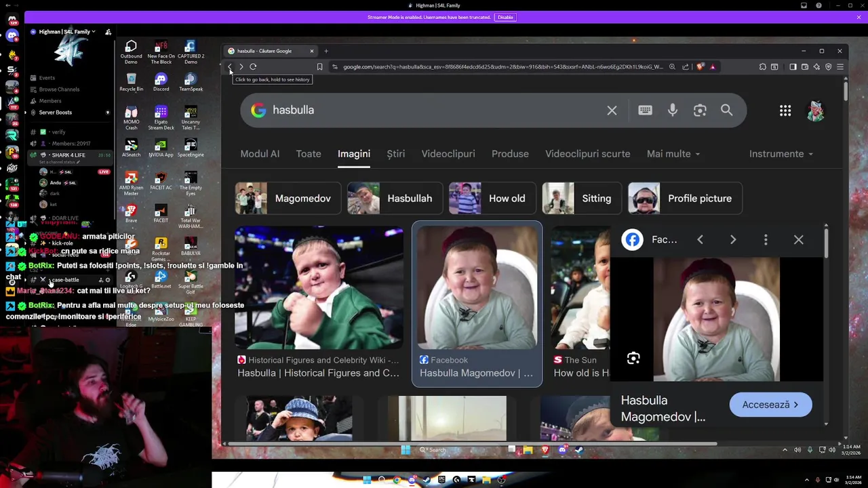868x488 pixels.
Task: Open the Google account avatar
Action: click(816, 110)
